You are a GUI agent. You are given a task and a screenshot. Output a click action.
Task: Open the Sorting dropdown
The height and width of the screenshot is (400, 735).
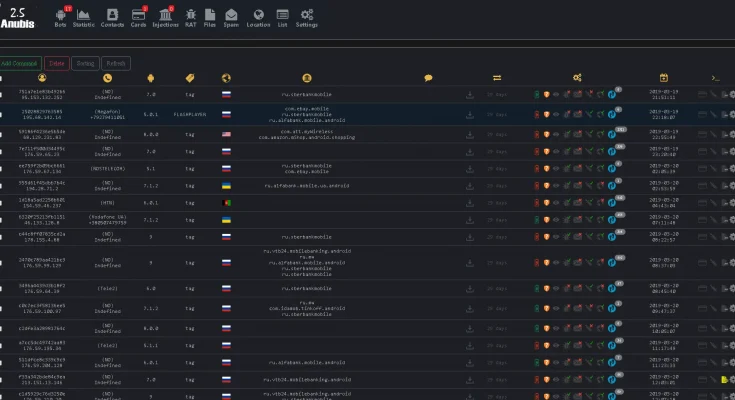coord(85,63)
